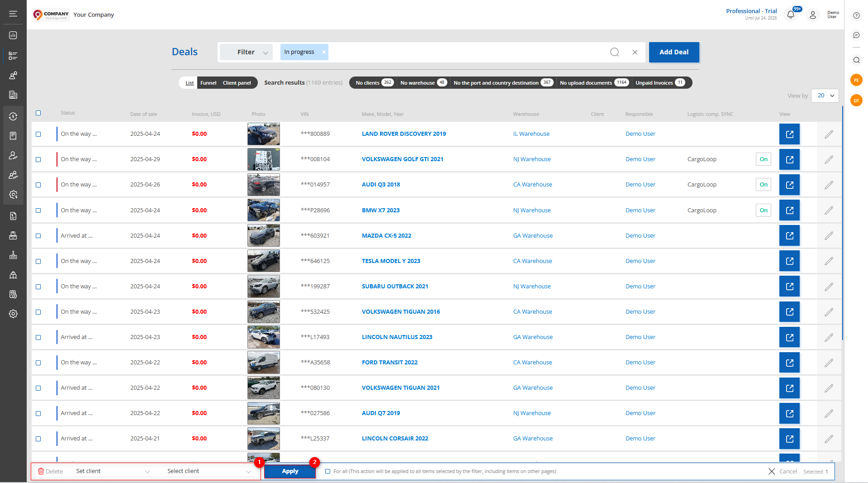Screen dimensions: 868x483
Task: Click the Status column header
Action: click(x=68, y=113)
